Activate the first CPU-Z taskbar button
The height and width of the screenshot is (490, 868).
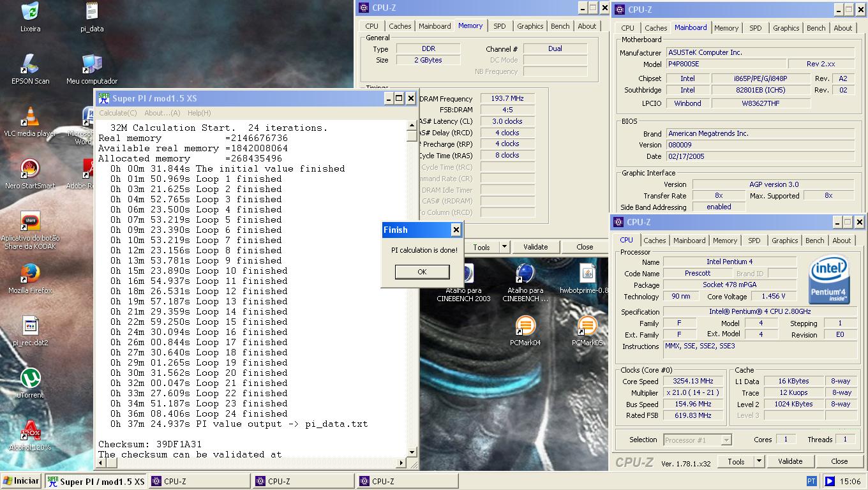tap(200, 481)
